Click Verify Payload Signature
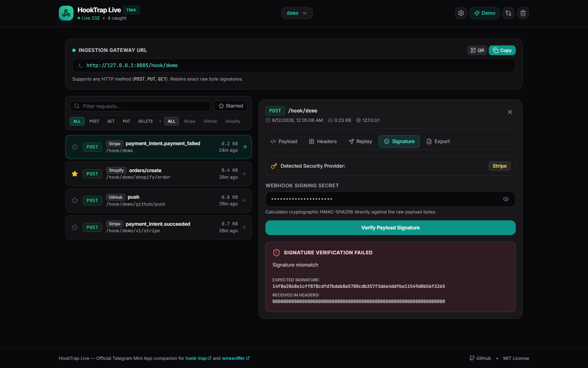The image size is (588, 368). 390,228
